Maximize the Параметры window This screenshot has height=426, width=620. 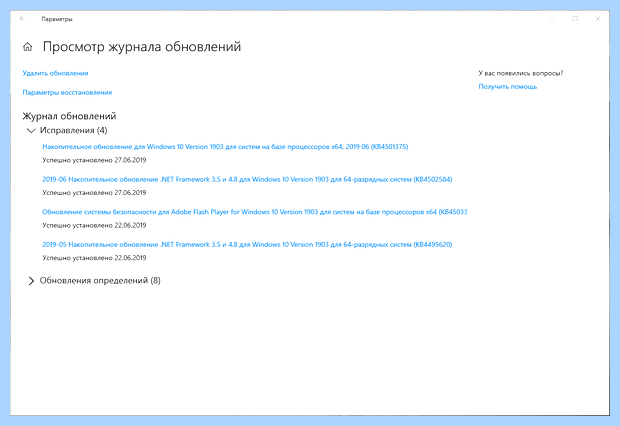click(575, 19)
